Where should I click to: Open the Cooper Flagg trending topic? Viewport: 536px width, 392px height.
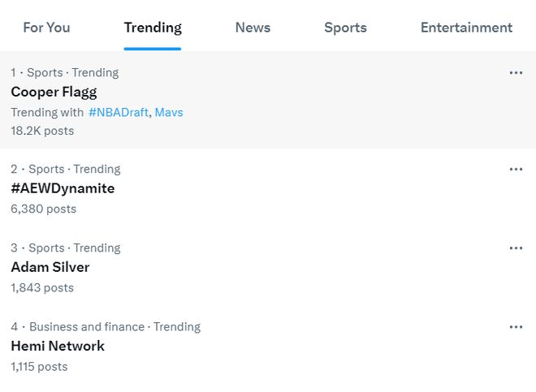(x=54, y=92)
